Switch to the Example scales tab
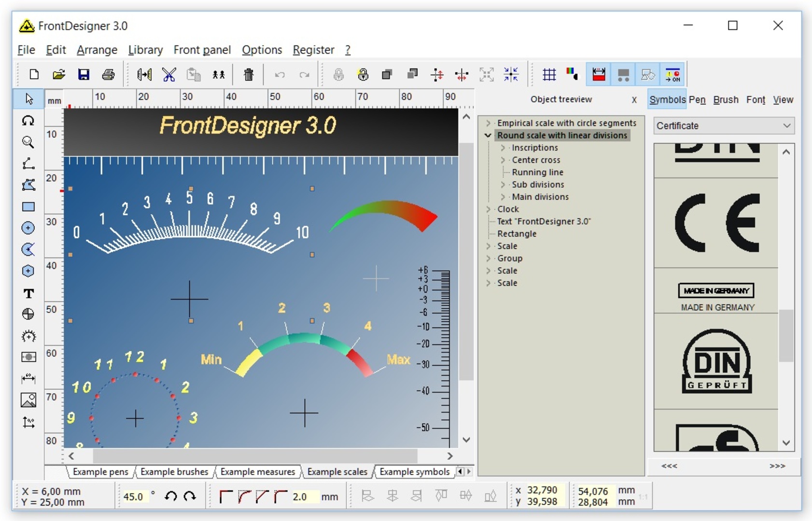812x521 pixels. (x=337, y=472)
